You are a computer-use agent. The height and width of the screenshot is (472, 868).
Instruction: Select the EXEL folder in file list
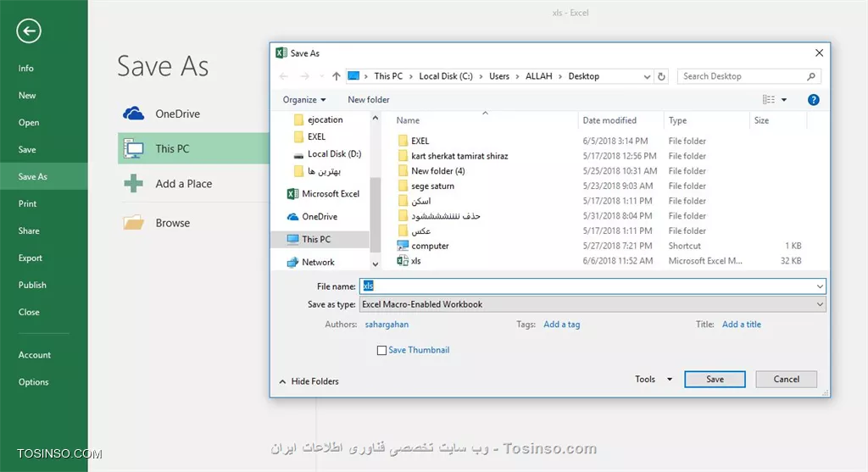[414, 142]
